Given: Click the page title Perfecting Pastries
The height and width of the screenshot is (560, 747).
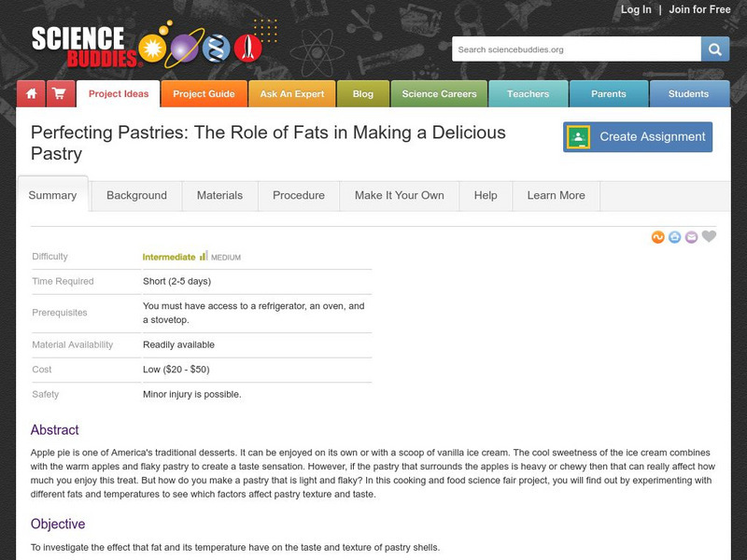Looking at the screenshot, I should 268,143.
